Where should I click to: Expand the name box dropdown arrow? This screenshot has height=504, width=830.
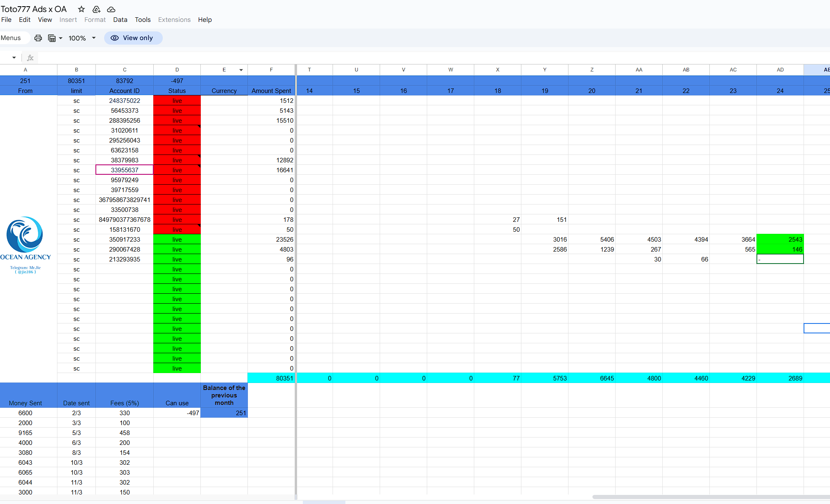point(14,58)
